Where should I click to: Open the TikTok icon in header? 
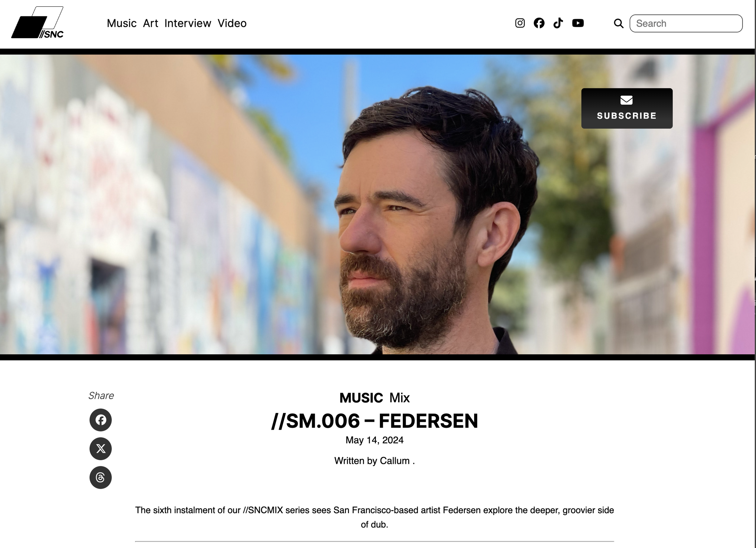coord(558,23)
